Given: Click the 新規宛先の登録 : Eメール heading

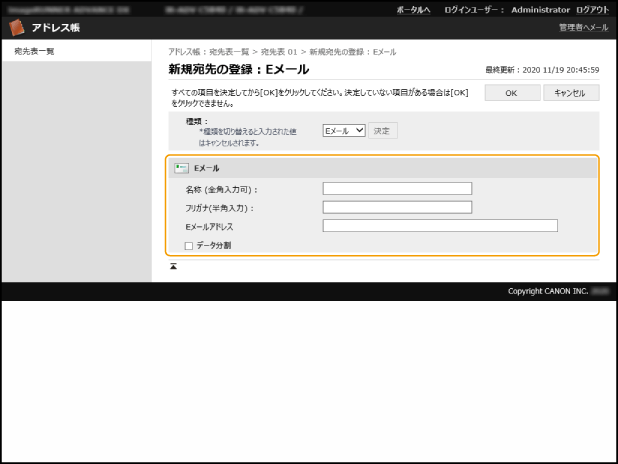Looking at the screenshot, I should (x=238, y=70).
